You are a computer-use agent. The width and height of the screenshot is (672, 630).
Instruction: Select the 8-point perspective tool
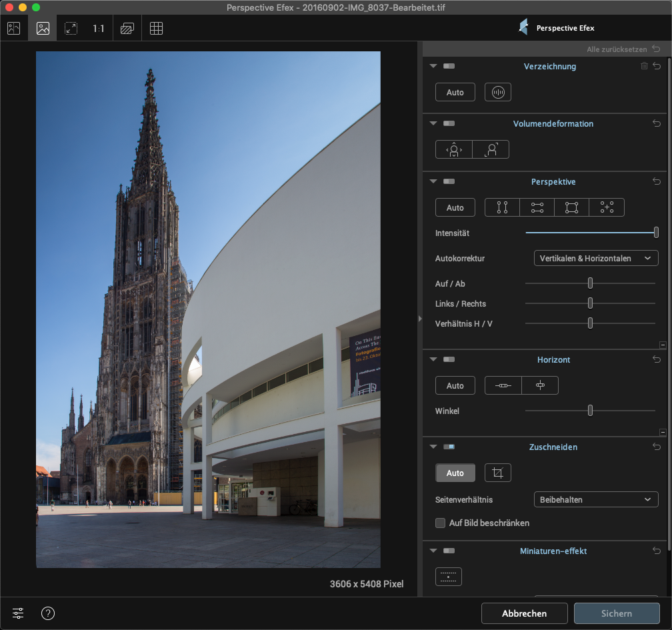[607, 207]
